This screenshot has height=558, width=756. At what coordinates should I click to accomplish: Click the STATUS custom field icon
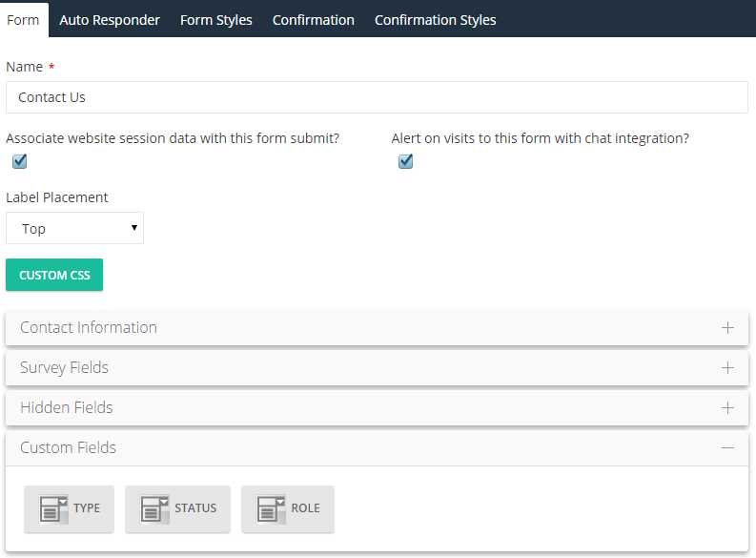point(154,508)
